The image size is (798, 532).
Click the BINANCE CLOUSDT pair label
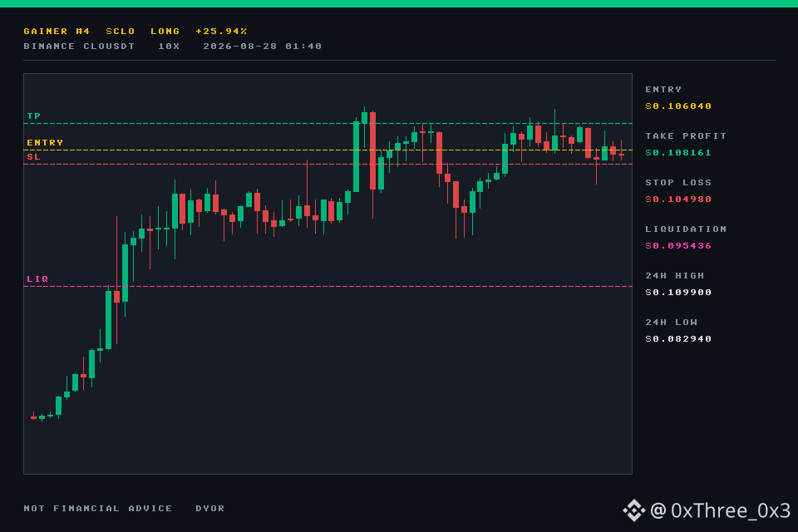click(80, 47)
